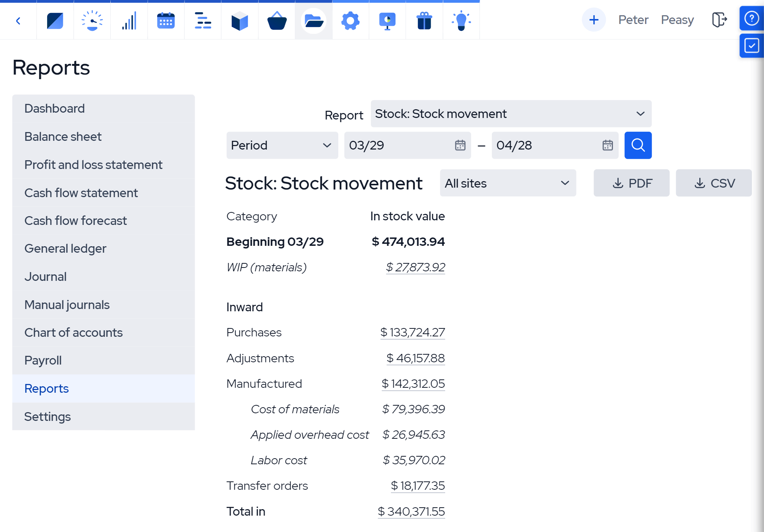Click the blue plus button near Peter Peasy
764x532 pixels.
pyautogui.click(x=594, y=19)
